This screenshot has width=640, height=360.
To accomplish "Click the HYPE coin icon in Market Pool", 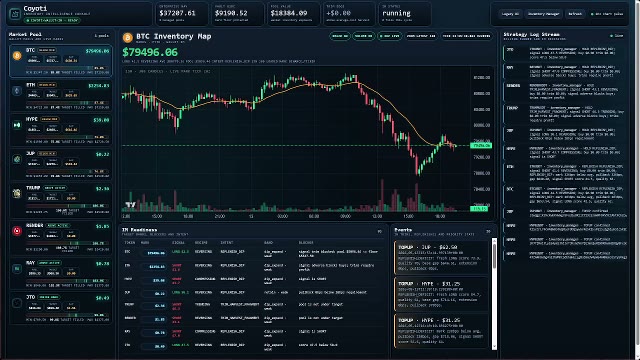I will pyautogui.click(x=17, y=125).
